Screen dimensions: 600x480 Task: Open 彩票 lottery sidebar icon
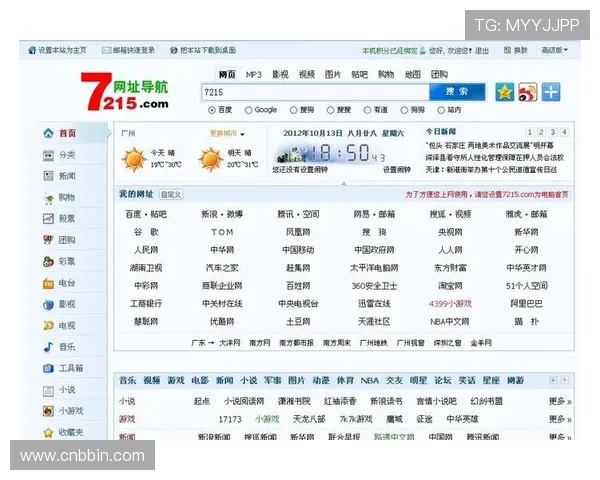[x=48, y=262]
